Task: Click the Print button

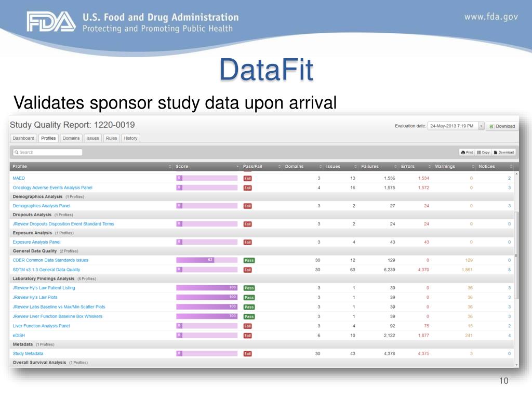Action: [467, 152]
